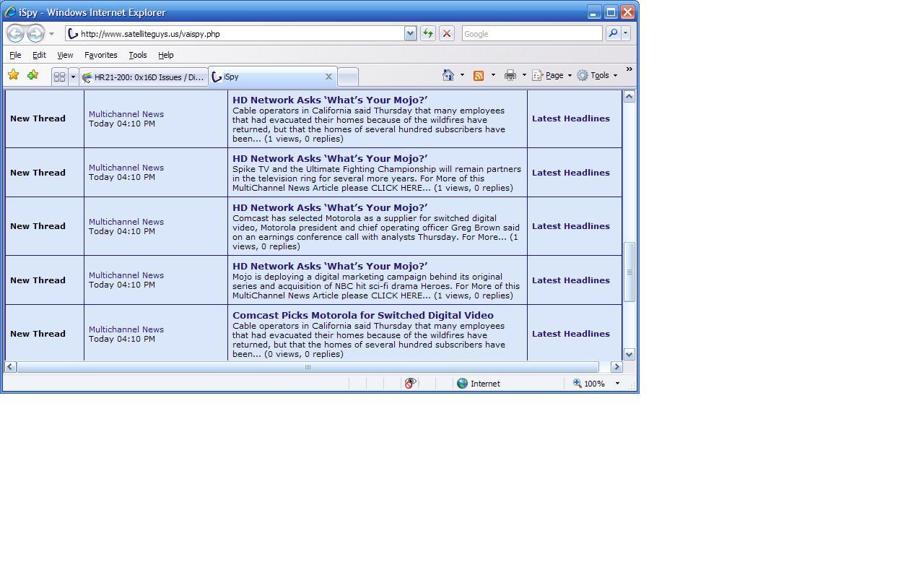Open the Quick Tabs view icon
924x578 pixels.
coord(60,77)
